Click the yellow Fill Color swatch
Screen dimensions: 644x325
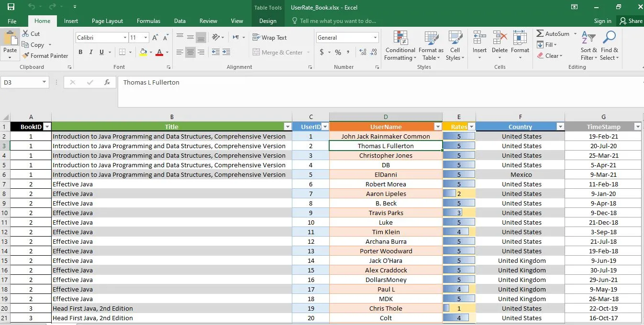tap(143, 52)
